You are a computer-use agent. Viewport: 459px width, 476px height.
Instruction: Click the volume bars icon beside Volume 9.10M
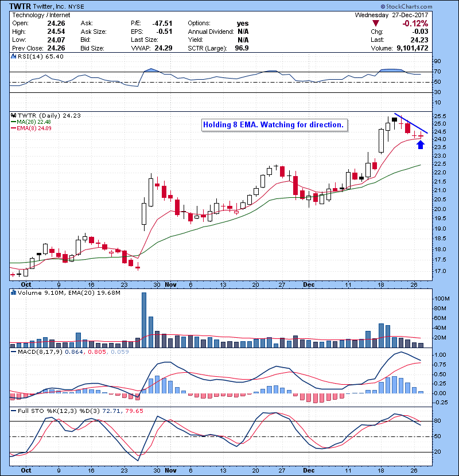point(13,292)
